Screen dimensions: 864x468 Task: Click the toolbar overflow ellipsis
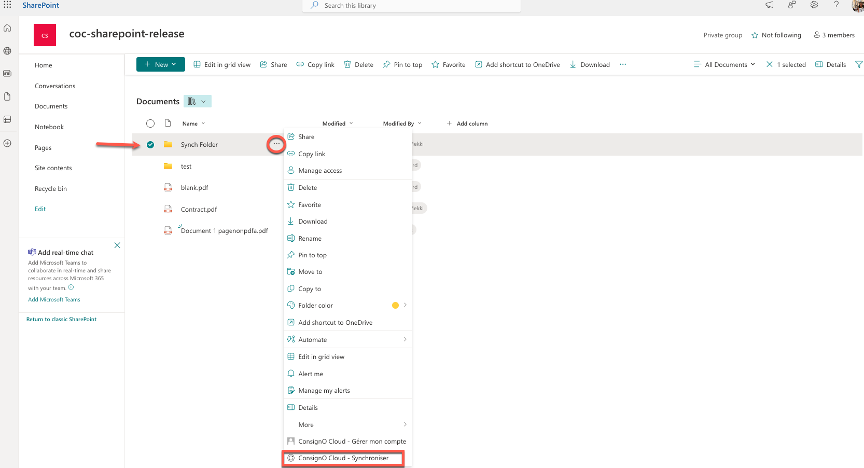[x=623, y=65]
